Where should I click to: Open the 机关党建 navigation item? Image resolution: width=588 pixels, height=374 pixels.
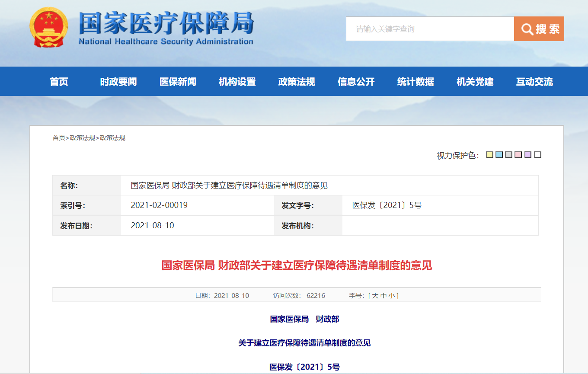tap(475, 82)
